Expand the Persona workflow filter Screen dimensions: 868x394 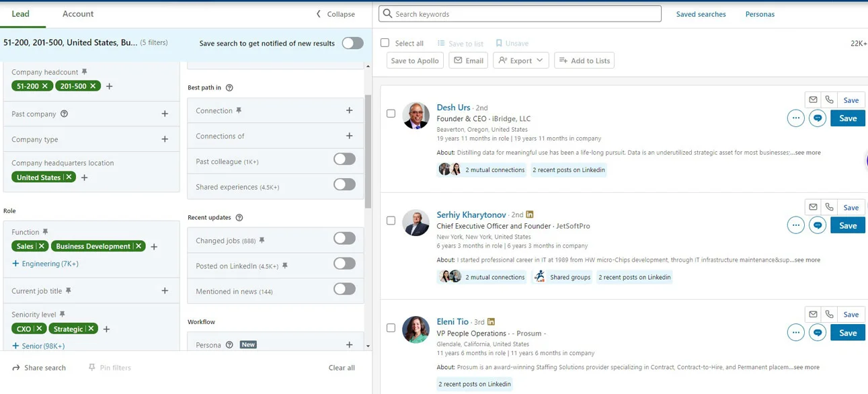tap(349, 345)
